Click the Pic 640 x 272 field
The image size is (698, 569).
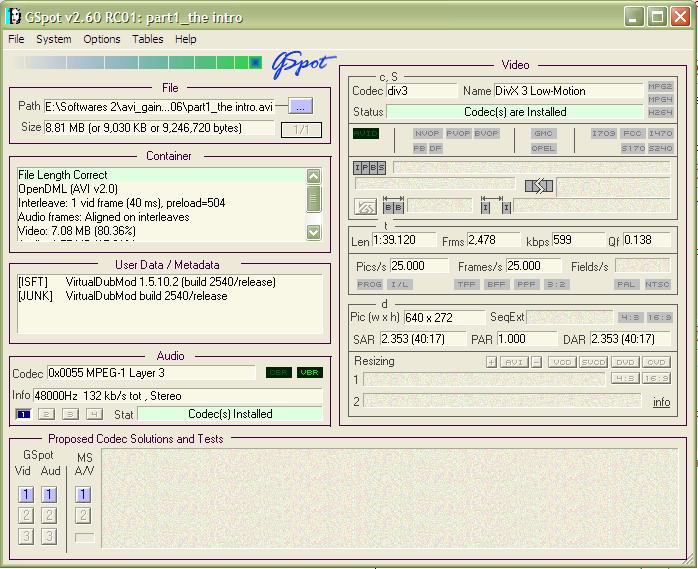click(x=444, y=317)
